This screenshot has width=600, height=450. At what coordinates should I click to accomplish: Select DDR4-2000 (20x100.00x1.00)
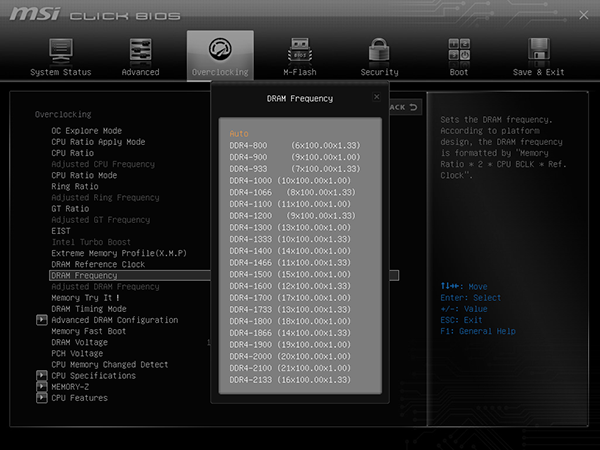click(x=290, y=356)
